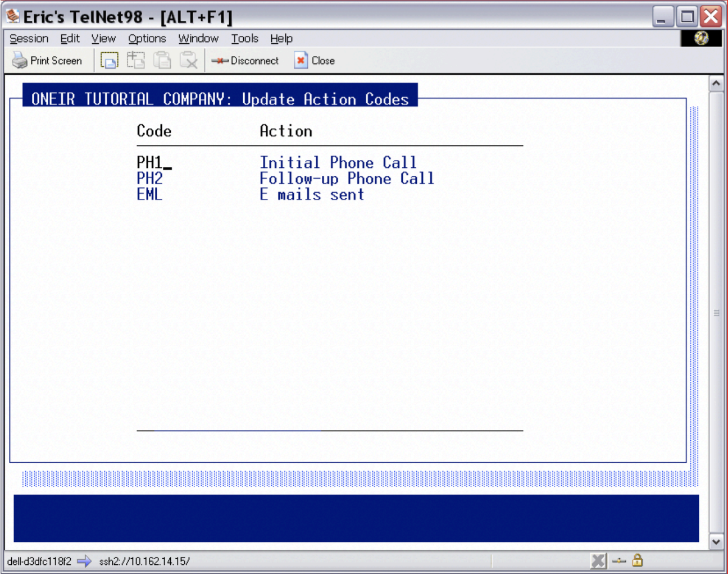This screenshot has height=575, width=728.
Task: Click the clear clipboard toolbar icon
Action: pyautogui.click(x=189, y=60)
